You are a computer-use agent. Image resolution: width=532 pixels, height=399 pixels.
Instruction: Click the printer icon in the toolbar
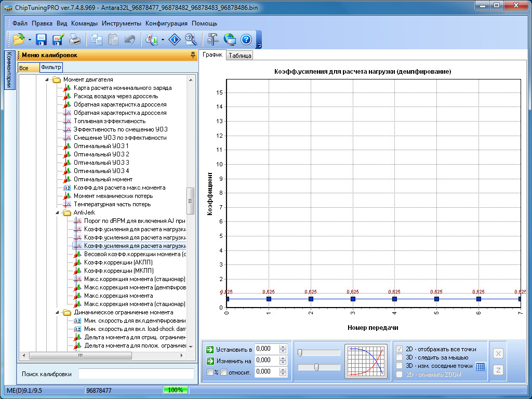(75, 39)
